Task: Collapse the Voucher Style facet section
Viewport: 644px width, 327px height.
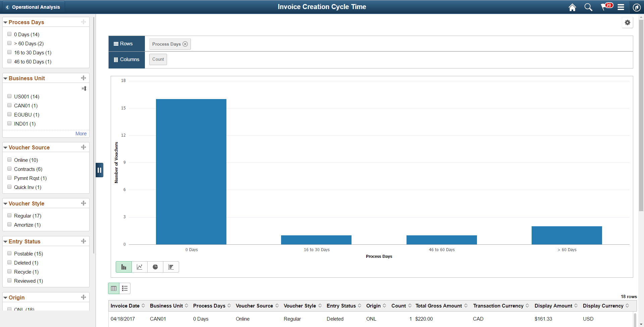Action: point(5,203)
